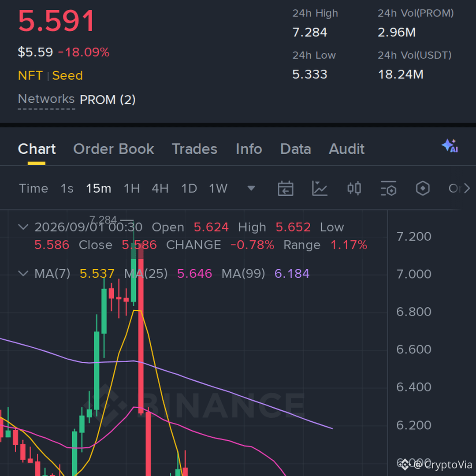The height and width of the screenshot is (476, 476).
Task: Show more toolbar options right arrow
Action: tap(467, 189)
